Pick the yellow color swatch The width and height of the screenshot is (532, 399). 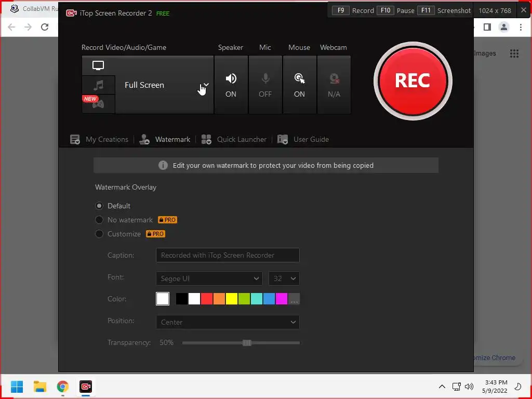232,299
